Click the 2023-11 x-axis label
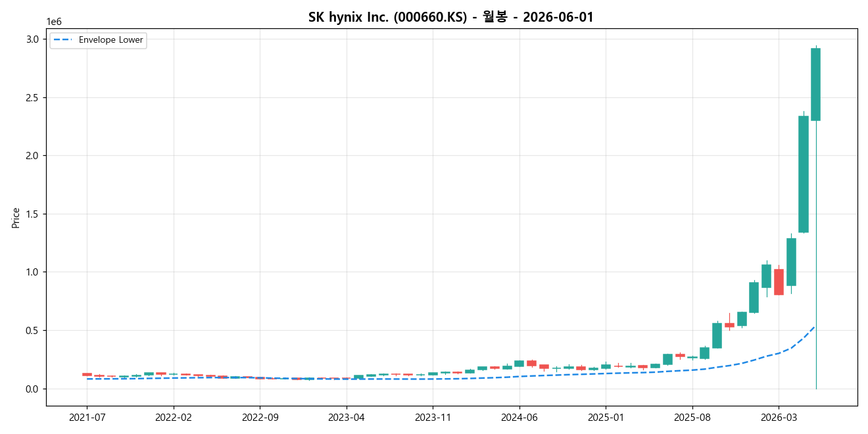868x434 pixels. point(433,417)
